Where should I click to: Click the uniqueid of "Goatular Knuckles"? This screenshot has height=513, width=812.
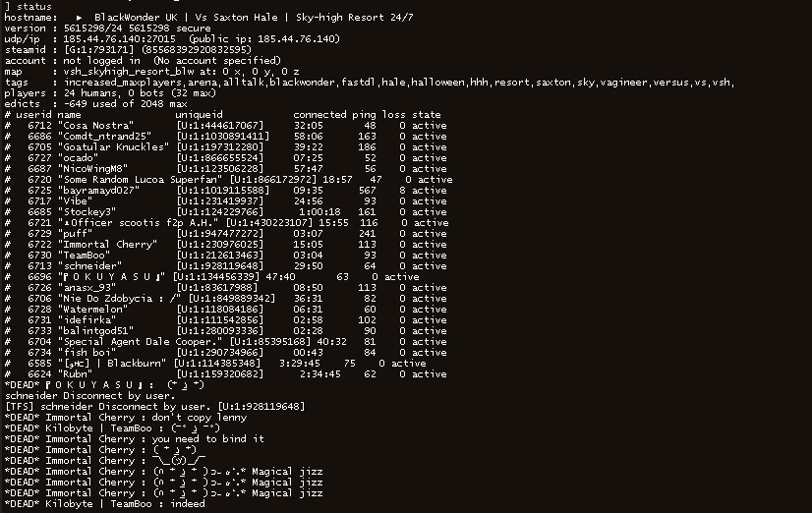coord(220,147)
